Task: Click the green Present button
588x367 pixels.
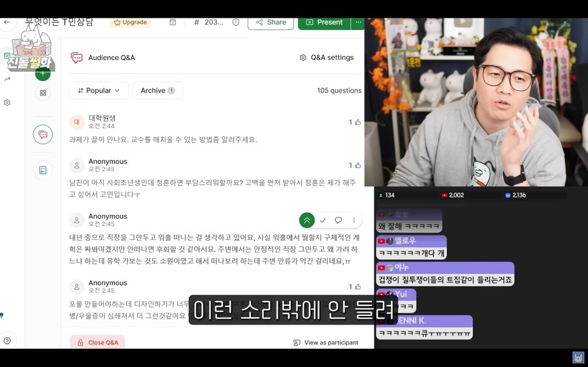Action: pos(324,22)
